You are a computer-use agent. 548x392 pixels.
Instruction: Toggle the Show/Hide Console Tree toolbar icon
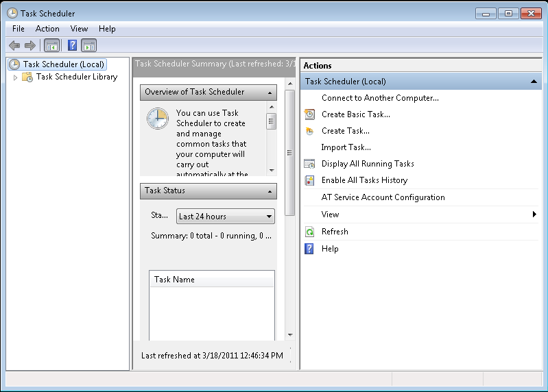click(x=51, y=45)
